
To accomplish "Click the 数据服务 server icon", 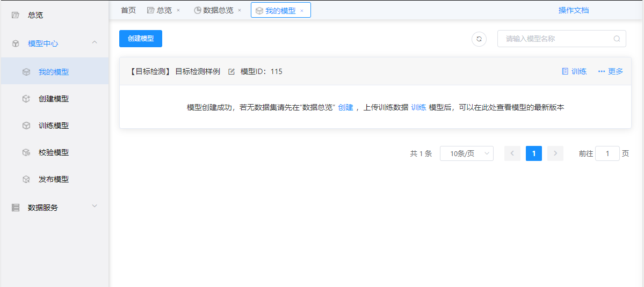I will click(x=16, y=208).
